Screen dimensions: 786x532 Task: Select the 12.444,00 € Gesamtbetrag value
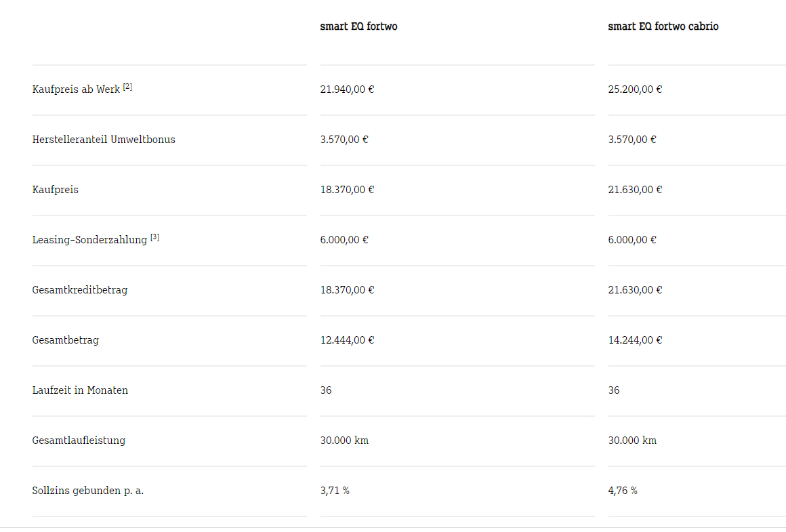click(347, 340)
